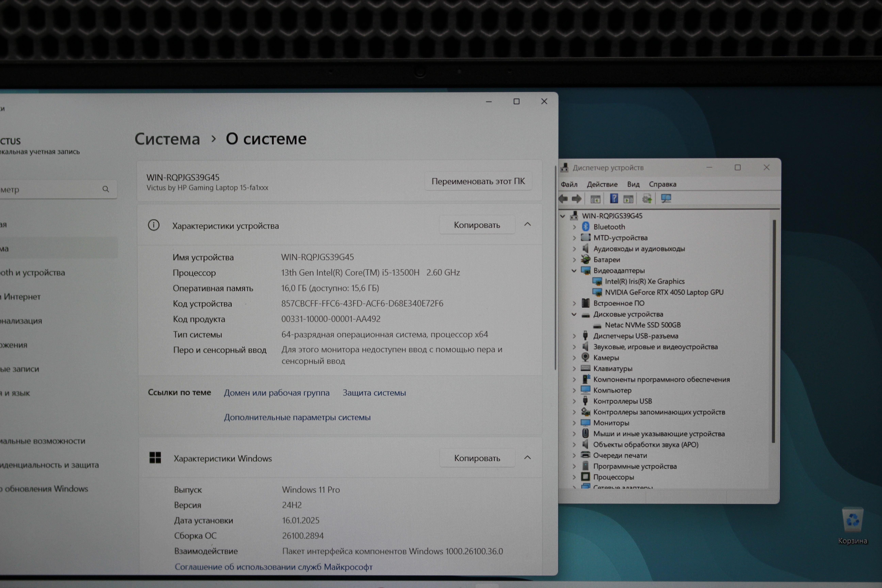The image size is (882, 588).
Task: Expand Звуковые, игровые и видеоустройства node
Action: tap(574, 347)
